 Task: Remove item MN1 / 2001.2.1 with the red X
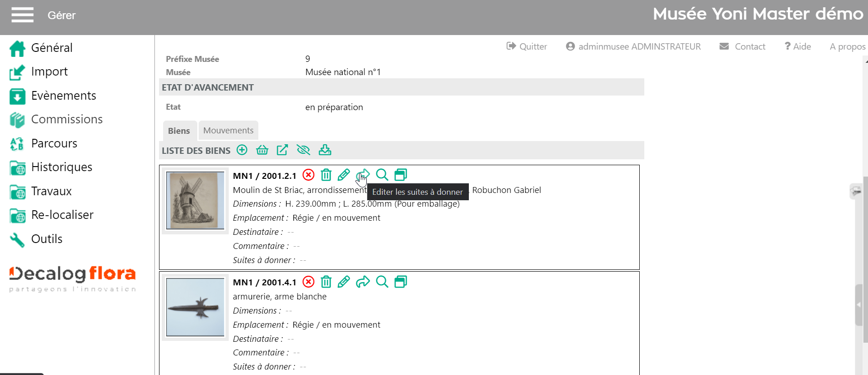point(308,175)
